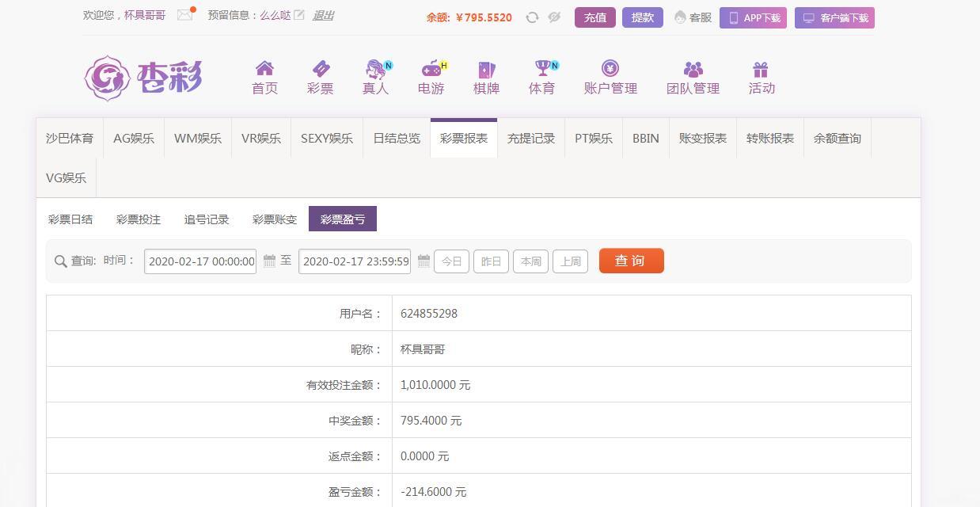The image size is (980, 507).
Task: Click balance amount ¥795.5520
Action: coord(484,17)
